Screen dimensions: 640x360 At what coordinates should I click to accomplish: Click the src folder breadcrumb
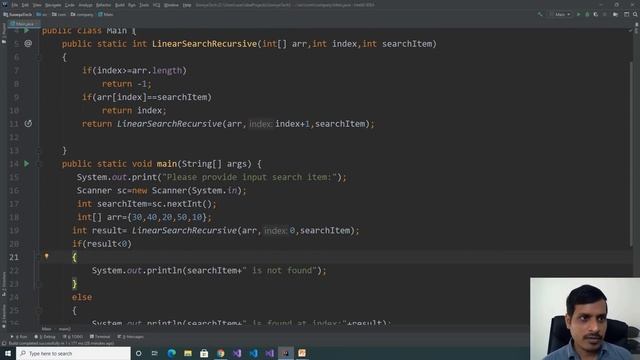tap(42, 14)
